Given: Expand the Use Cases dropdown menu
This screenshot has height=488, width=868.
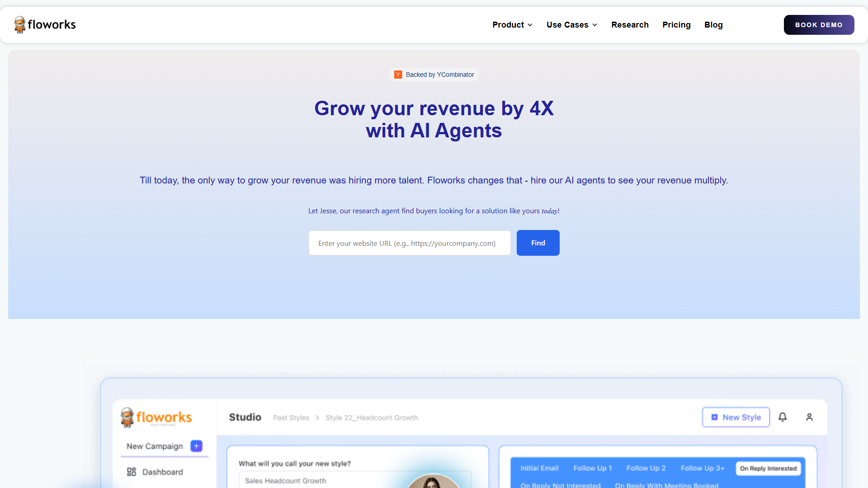Looking at the screenshot, I should click(x=572, y=25).
